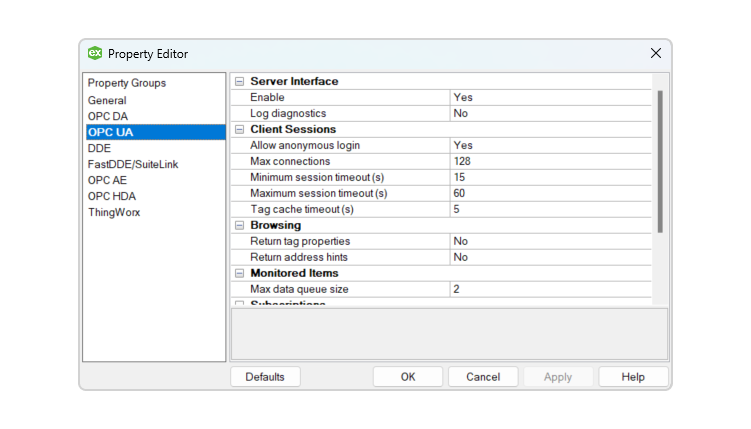The image size is (751, 429).
Task: Collapse the Server Interface section
Action: pos(239,82)
